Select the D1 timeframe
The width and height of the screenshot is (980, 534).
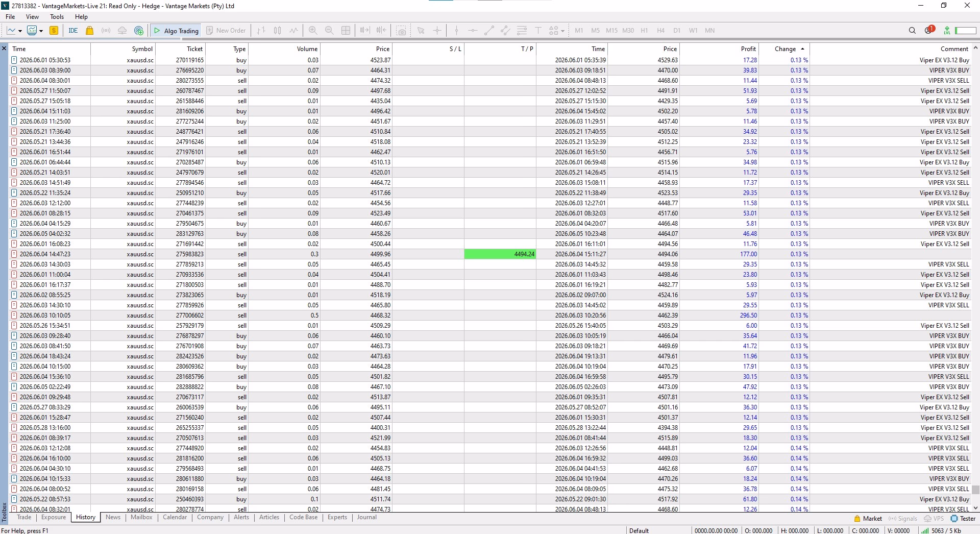click(x=677, y=31)
